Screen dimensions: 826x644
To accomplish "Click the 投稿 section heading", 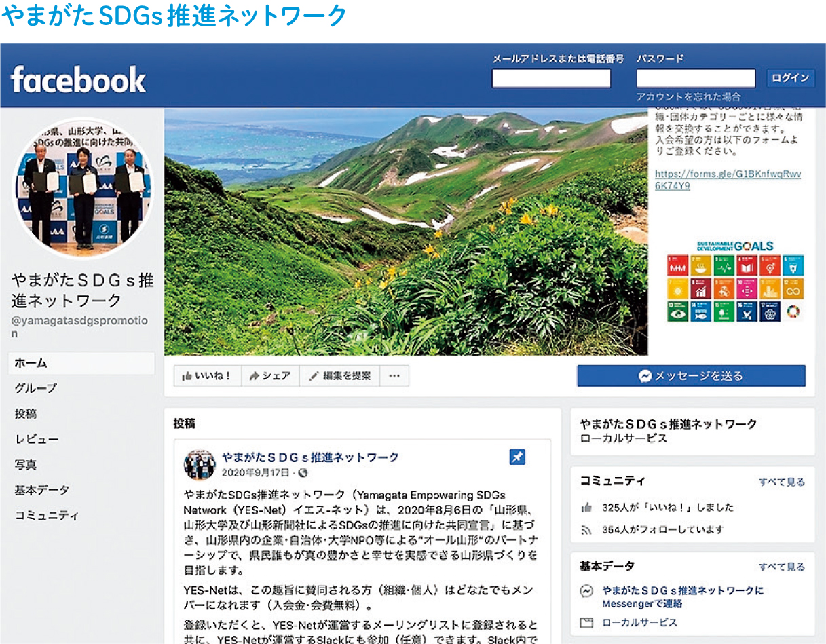I will [185, 423].
